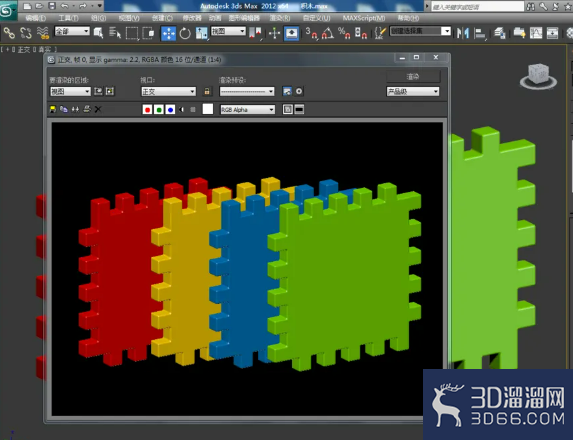Toggle the 3D Snaps button

(x=311, y=33)
